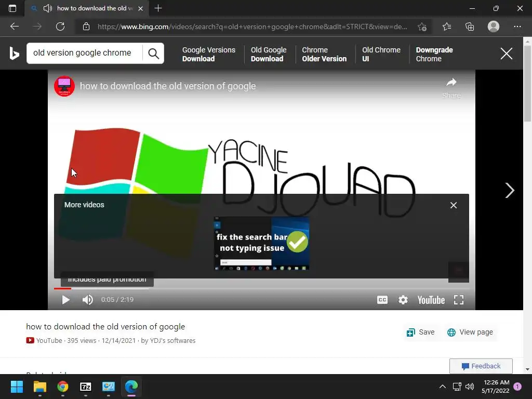532x399 pixels.
Task: Select 'Old Chrome UI' suggestion
Action: 381,54
